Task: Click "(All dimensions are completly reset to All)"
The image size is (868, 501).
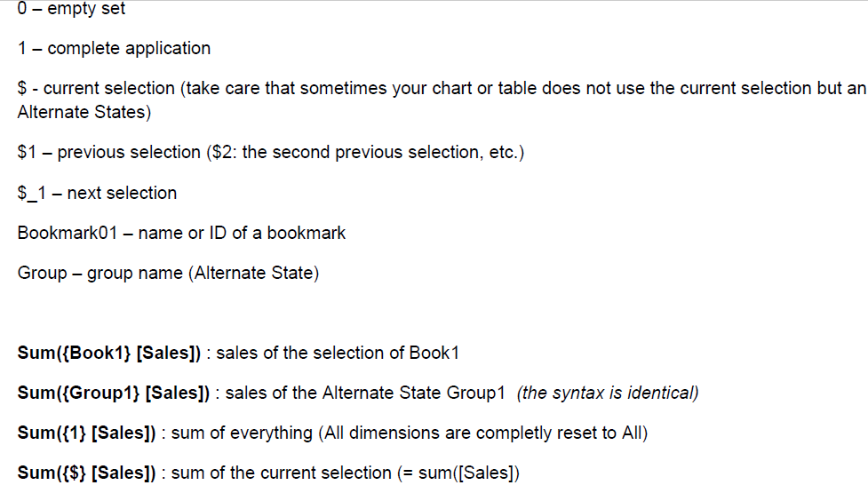Action: pyautogui.click(x=482, y=433)
